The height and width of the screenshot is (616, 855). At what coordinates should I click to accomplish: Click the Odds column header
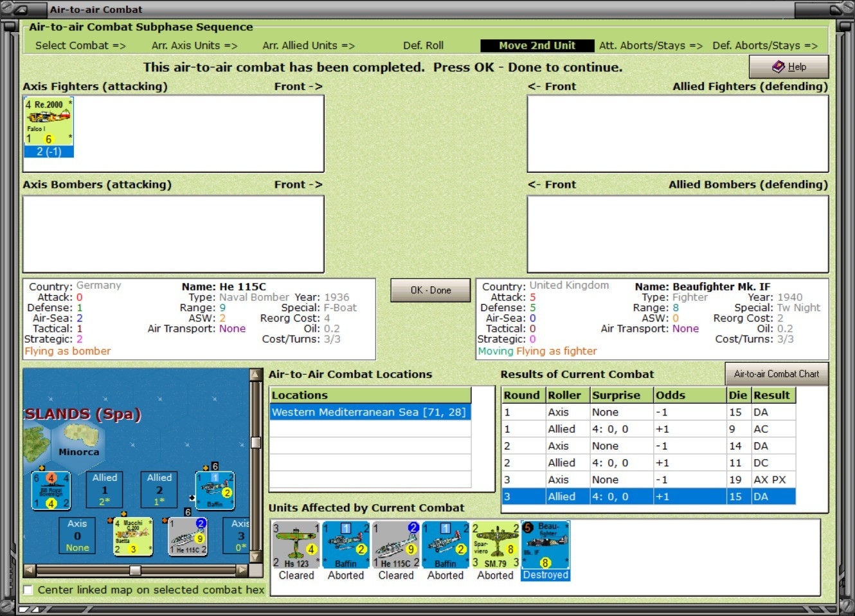[x=690, y=395]
